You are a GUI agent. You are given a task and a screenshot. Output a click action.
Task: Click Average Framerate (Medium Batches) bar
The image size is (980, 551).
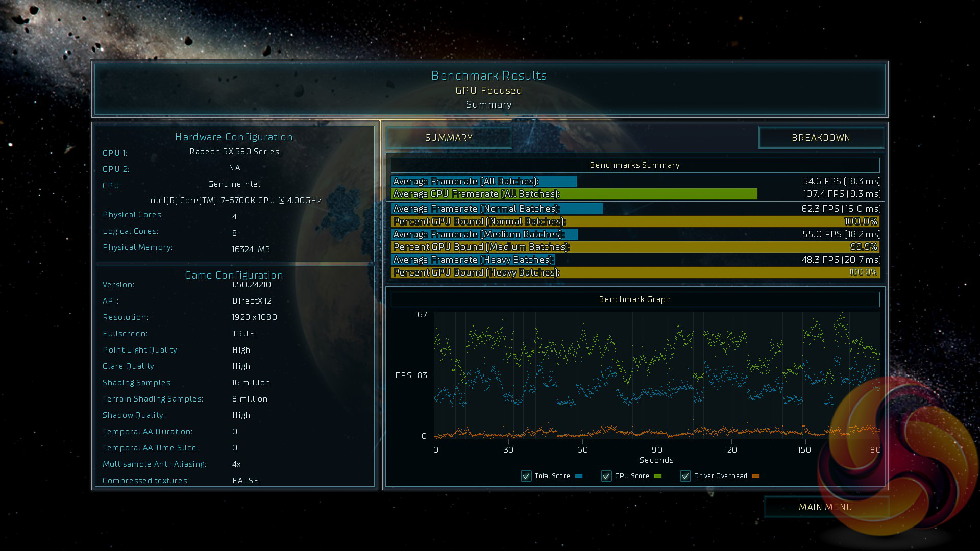[x=484, y=234]
